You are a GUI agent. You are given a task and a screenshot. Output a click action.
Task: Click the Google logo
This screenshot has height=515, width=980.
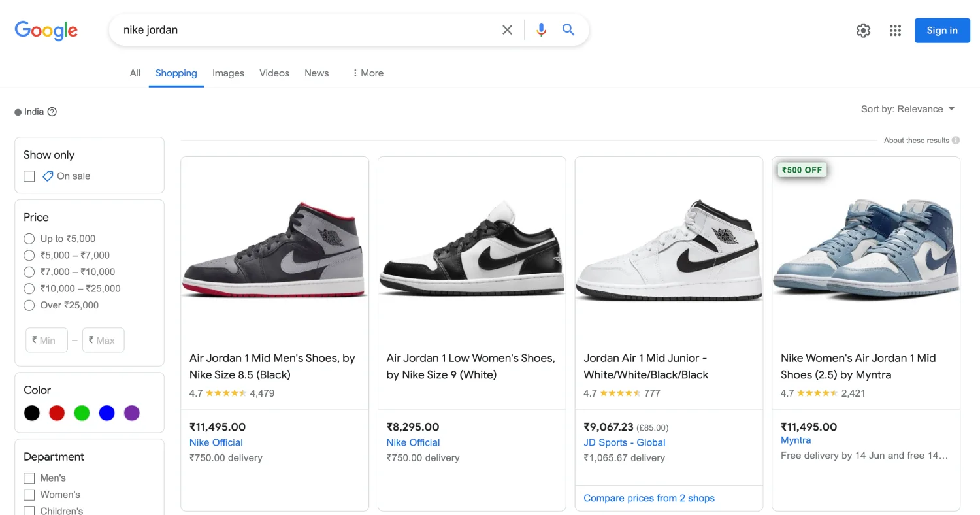click(x=46, y=30)
